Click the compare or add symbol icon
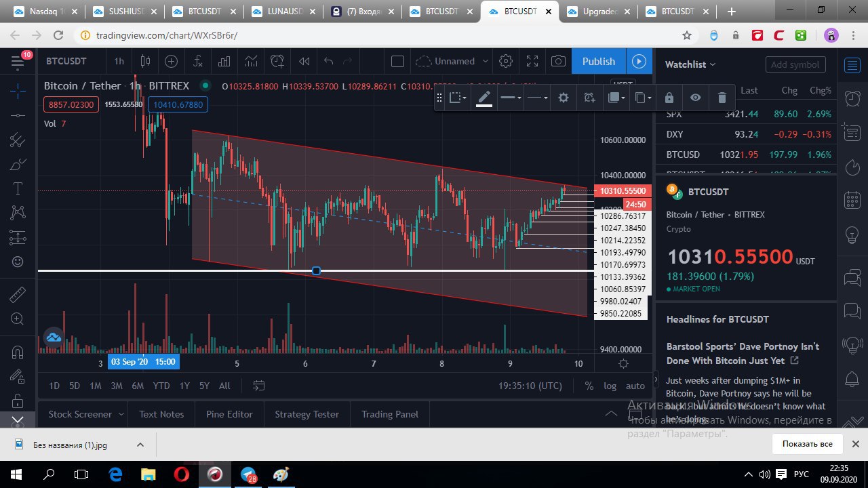The width and height of the screenshot is (868, 488). click(171, 61)
